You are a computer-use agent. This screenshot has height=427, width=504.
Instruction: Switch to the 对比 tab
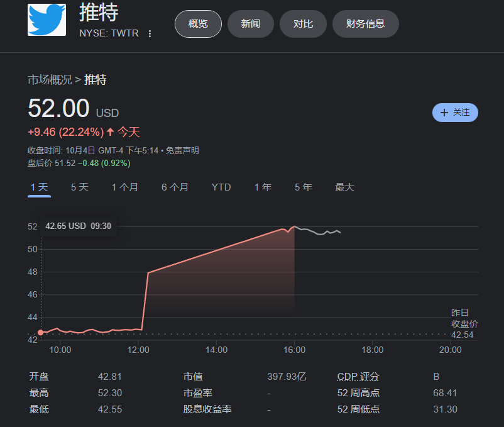click(x=303, y=24)
